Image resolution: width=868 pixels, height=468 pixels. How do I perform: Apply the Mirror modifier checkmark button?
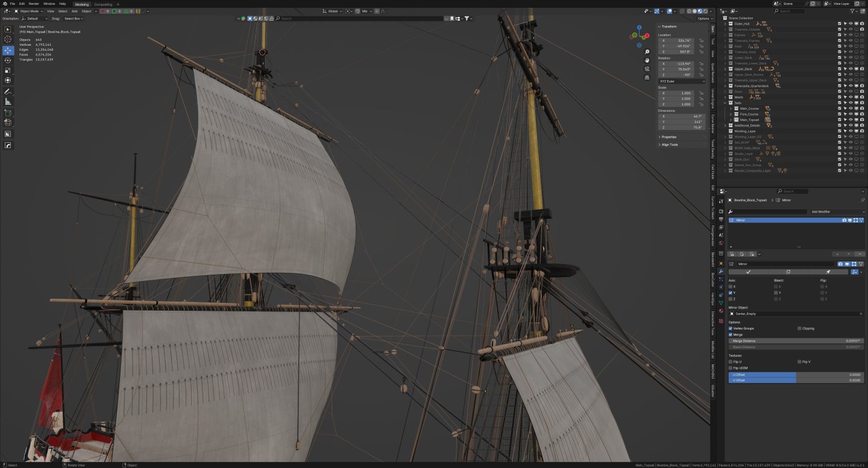(748, 272)
